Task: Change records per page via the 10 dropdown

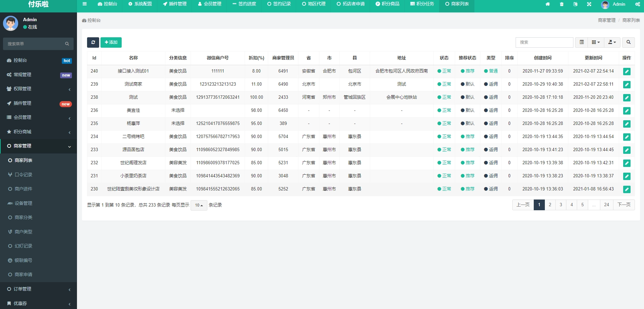Action: (199, 205)
